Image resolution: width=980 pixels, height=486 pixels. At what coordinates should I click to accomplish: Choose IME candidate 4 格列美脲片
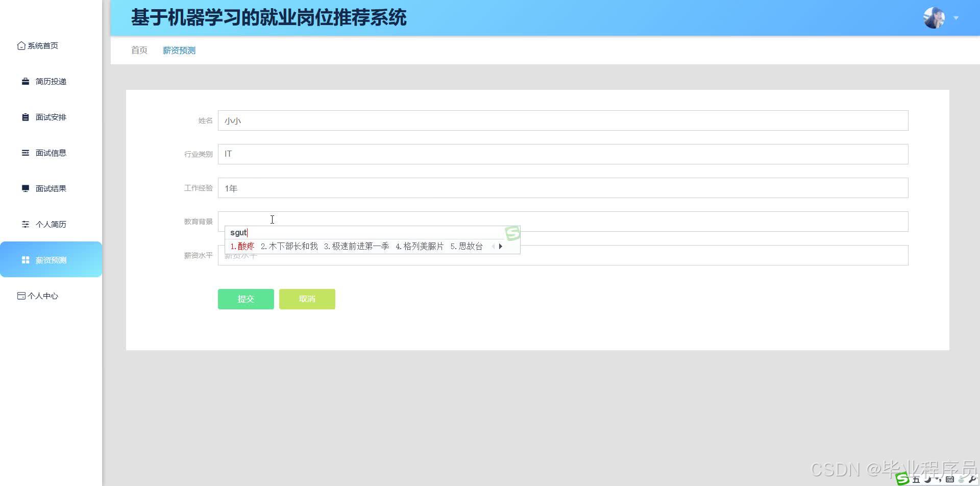(420, 247)
